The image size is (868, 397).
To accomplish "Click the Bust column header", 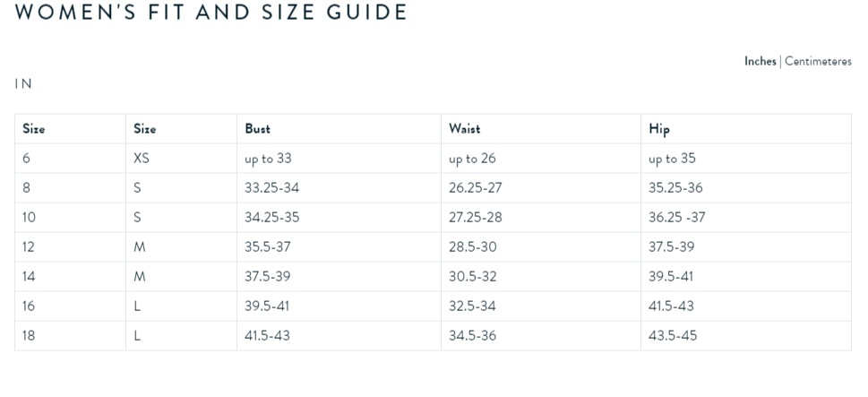I will coord(257,128).
